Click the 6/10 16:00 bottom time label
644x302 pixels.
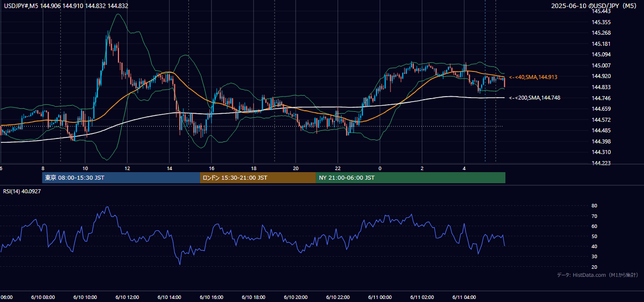211,297
